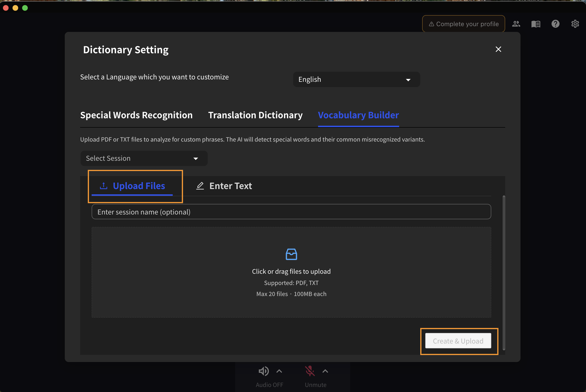Open the participants icon in header
586x392 pixels.
click(516, 24)
